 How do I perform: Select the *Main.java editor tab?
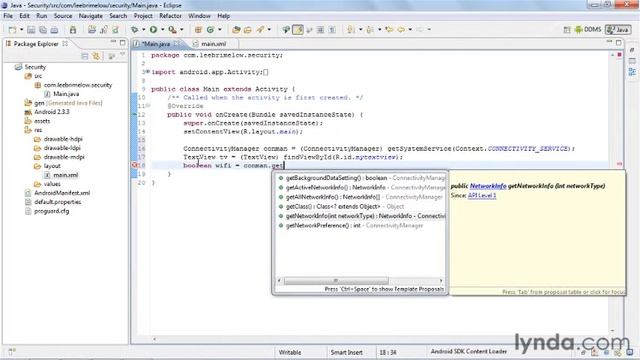[x=156, y=44]
